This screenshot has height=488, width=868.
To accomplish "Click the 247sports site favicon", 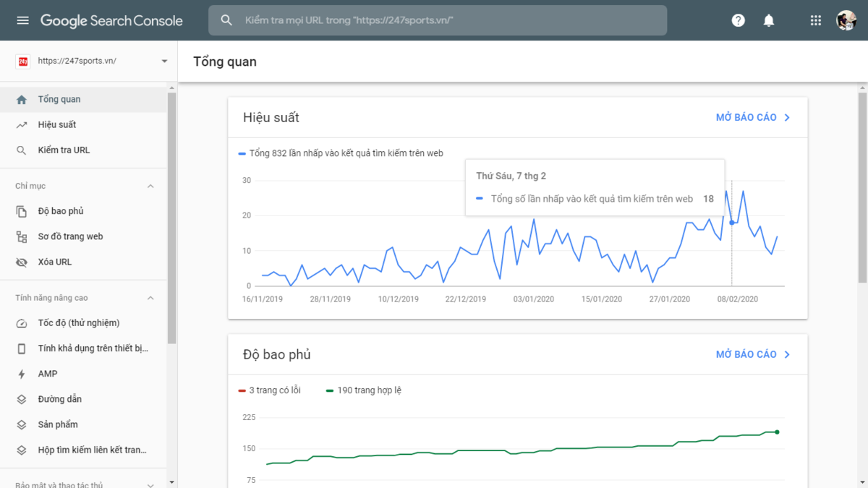I will [x=22, y=61].
